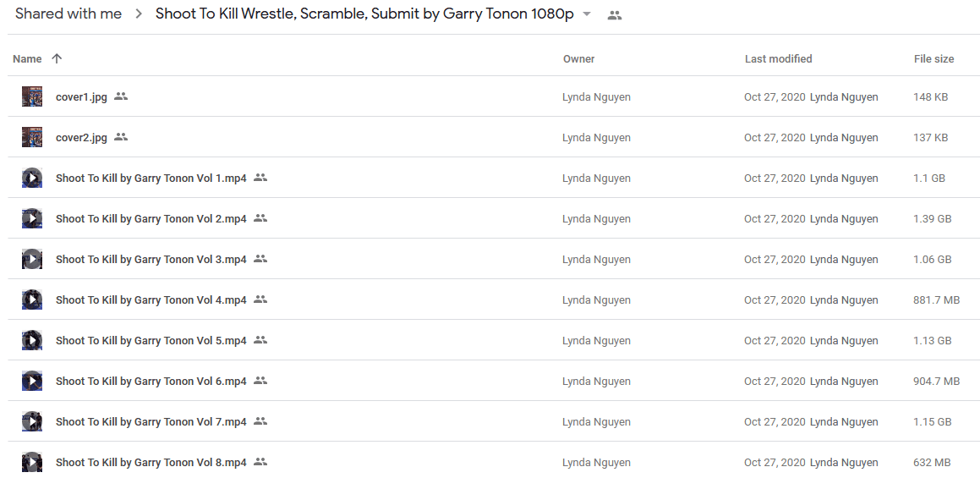Go back to Shared with me
The height and width of the screenshot is (478, 980).
coord(68,14)
